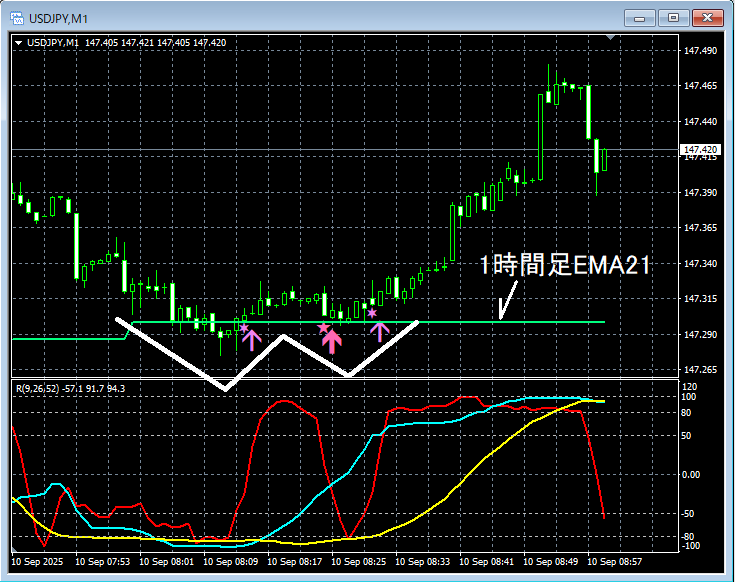Click the 10 Sep 08:33 time label
Screen dimensions: 736x582
pyautogui.click(x=422, y=562)
